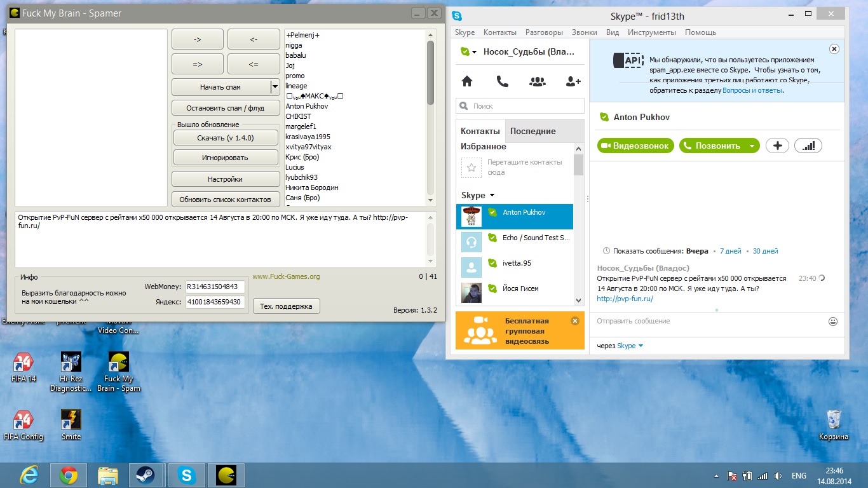Screen dimensions: 868x488
Task: Click the Поиск search field
Action: pos(520,106)
